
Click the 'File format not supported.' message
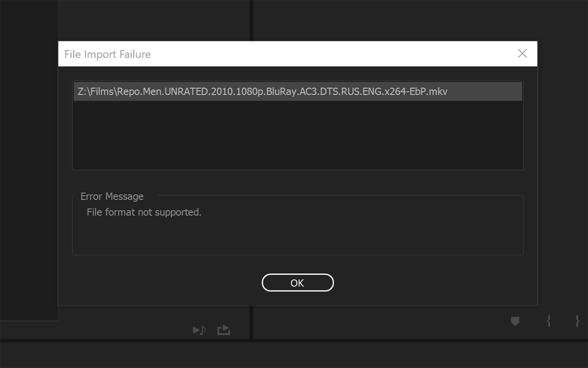point(144,212)
